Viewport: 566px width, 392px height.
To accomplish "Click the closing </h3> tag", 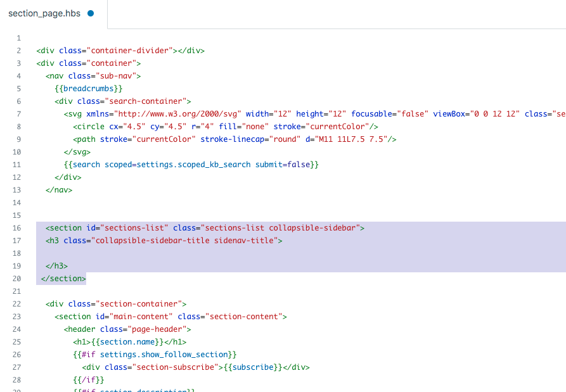I will point(57,266).
